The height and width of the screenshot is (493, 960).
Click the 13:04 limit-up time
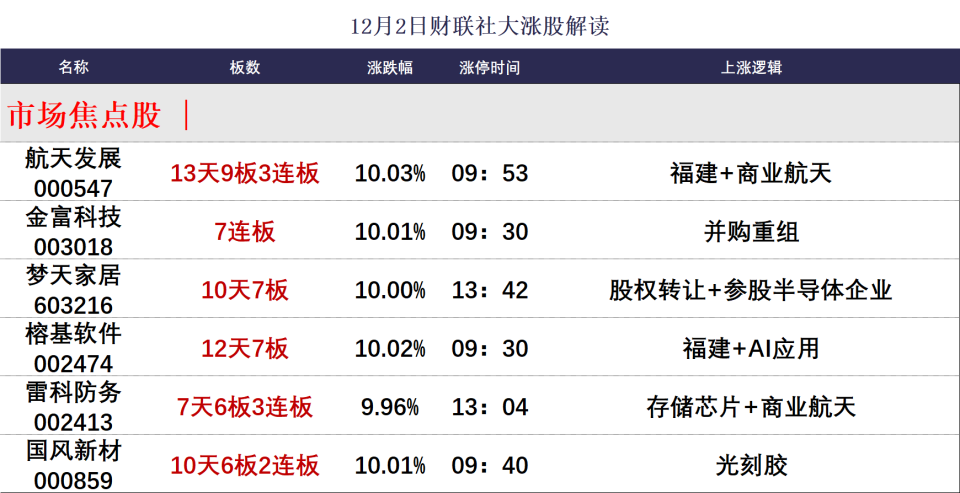[490, 407]
